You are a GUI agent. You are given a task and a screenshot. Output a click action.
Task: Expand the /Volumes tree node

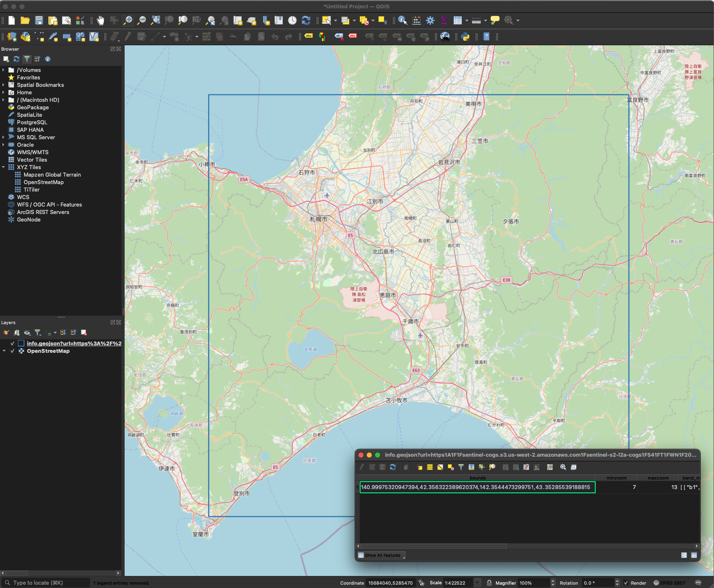3,70
